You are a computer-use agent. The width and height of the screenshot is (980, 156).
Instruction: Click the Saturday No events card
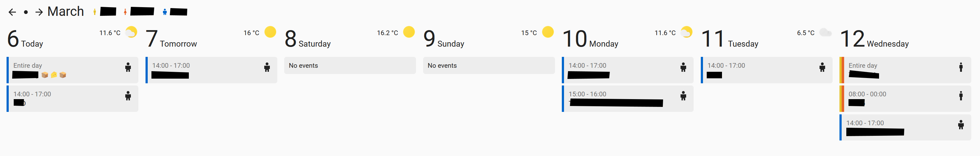(350, 65)
